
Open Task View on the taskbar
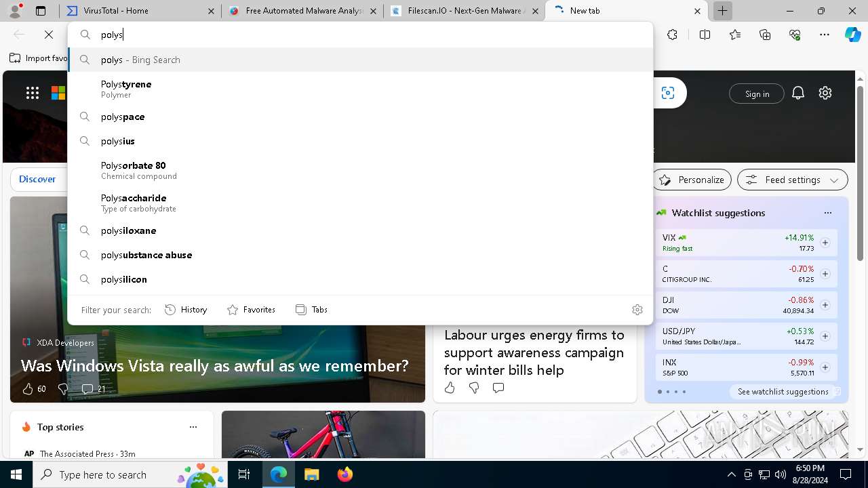point(245,474)
